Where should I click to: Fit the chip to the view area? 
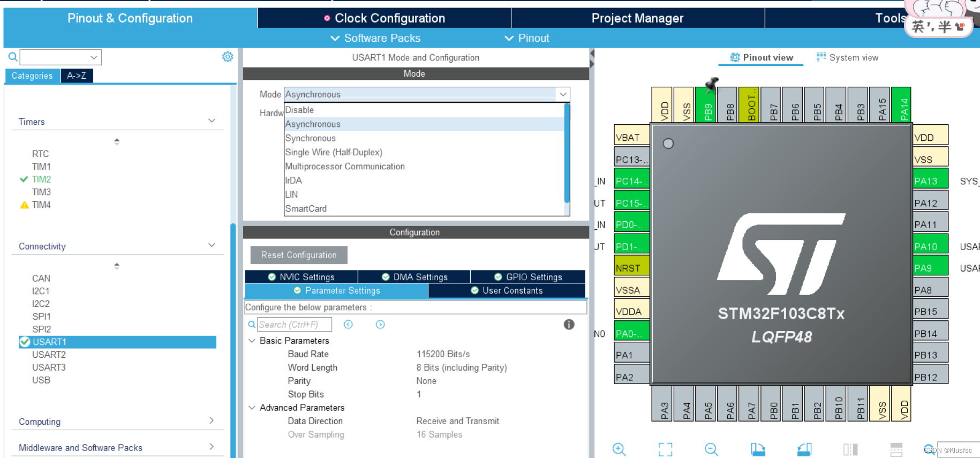665,449
